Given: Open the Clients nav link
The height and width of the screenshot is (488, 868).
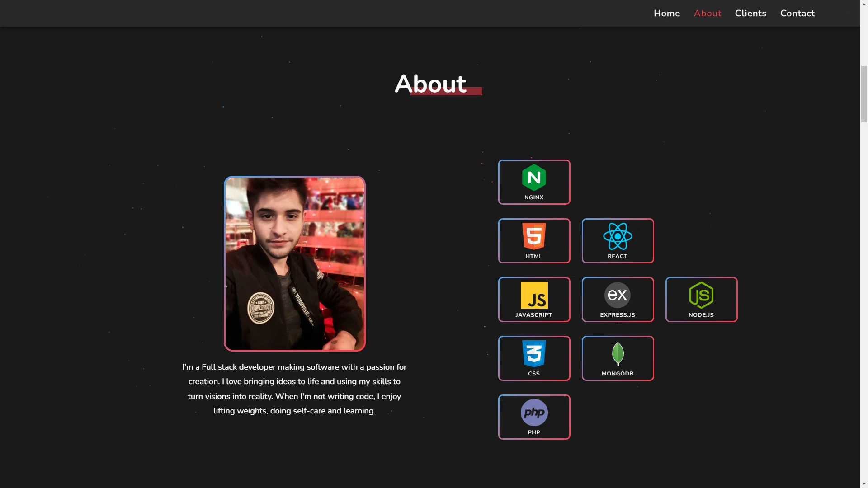Looking at the screenshot, I should coord(750,13).
